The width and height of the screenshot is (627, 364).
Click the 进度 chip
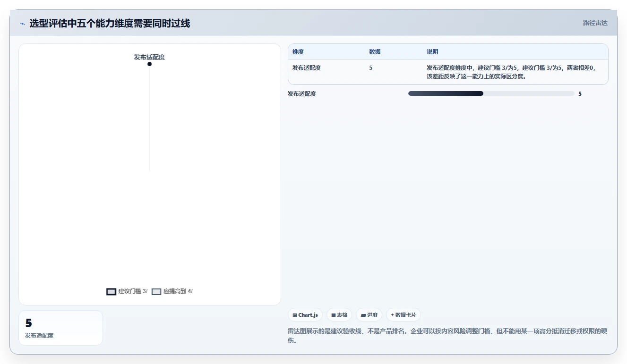tap(369, 315)
